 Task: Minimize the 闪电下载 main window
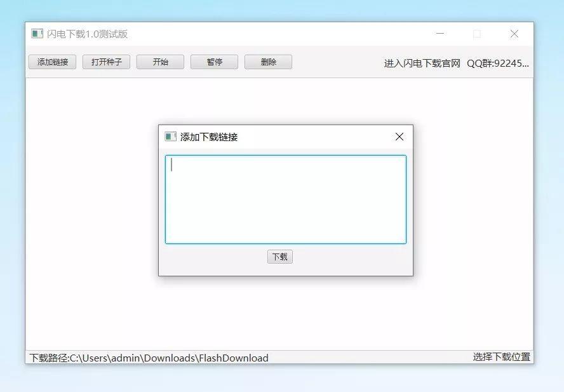pyautogui.click(x=440, y=34)
